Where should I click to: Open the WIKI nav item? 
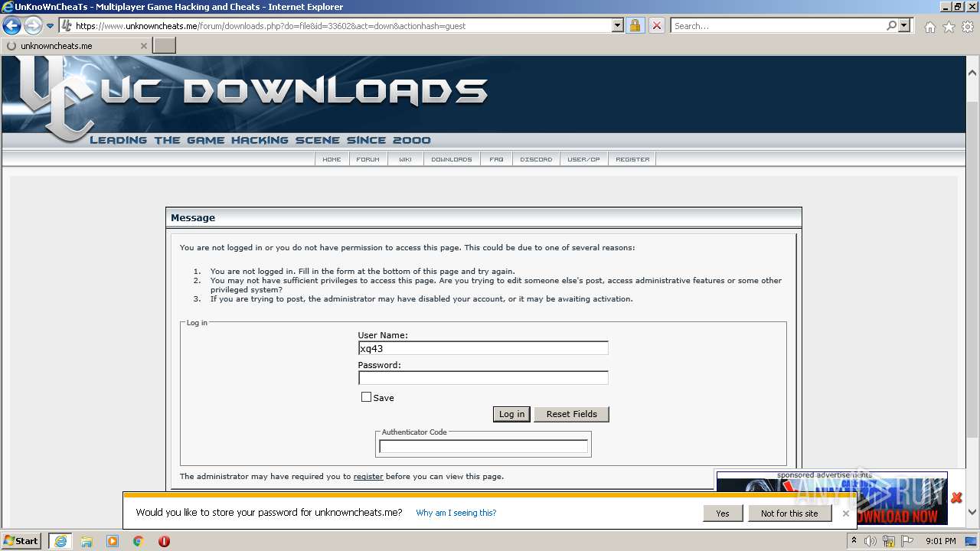click(x=405, y=159)
